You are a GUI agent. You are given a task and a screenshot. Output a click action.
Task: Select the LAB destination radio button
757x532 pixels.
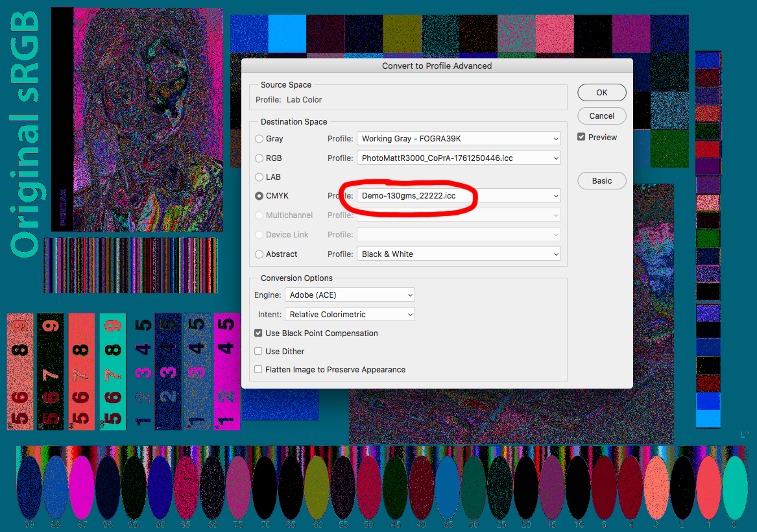click(259, 176)
